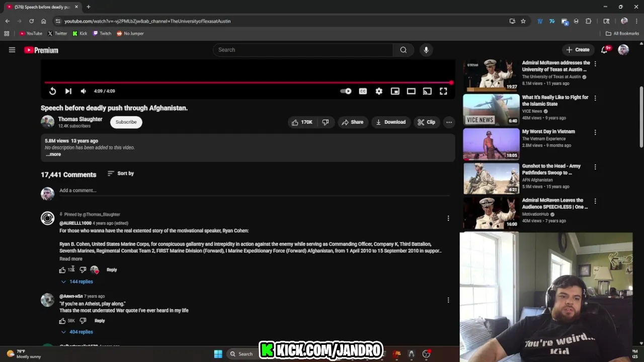This screenshot has width=644, height=362.
Task: Open Atheist comment options menu
Action: [x=448, y=300]
